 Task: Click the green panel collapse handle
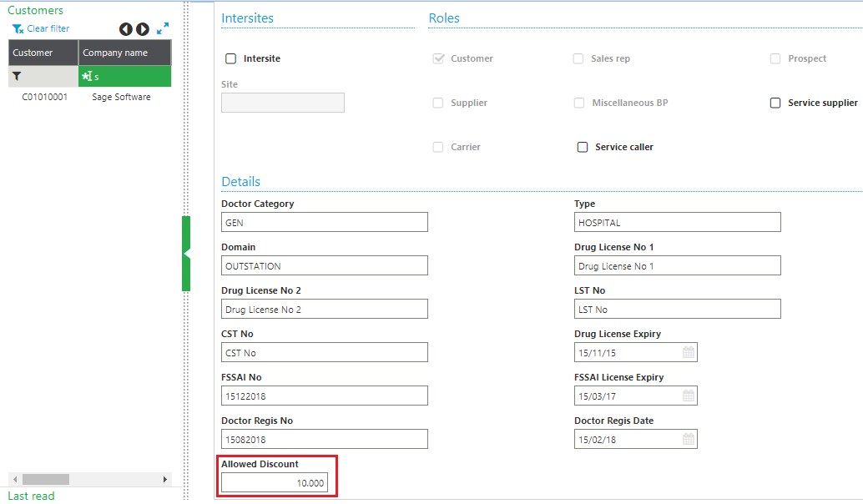click(185, 255)
